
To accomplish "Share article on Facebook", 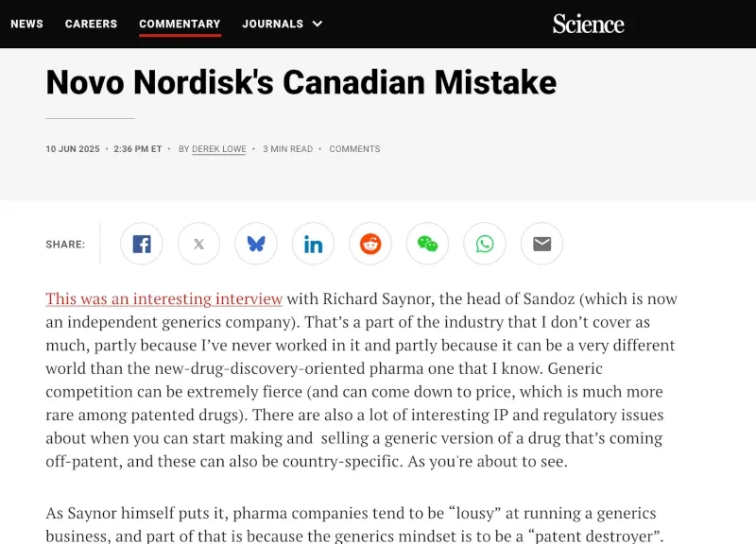I will 141,244.
